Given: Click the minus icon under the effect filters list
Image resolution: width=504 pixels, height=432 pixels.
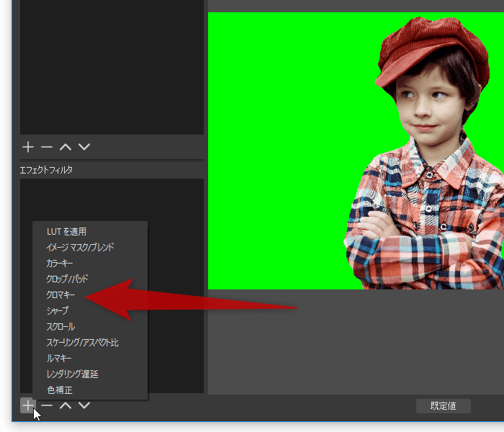Looking at the screenshot, I should coord(47,405).
